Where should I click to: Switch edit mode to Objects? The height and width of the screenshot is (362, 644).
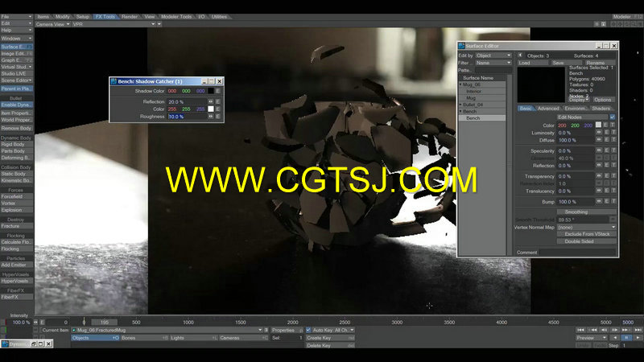(95, 338)
